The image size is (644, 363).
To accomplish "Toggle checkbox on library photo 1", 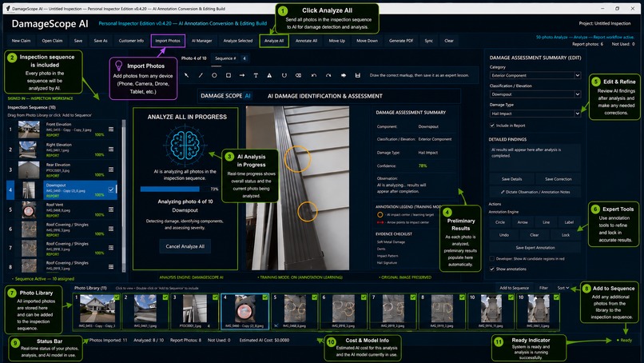I will (x=117, y=297).
